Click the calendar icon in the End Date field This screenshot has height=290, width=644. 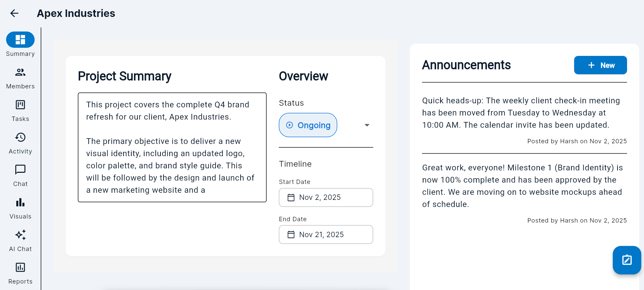pyautogui.click(x=291, y=234)
